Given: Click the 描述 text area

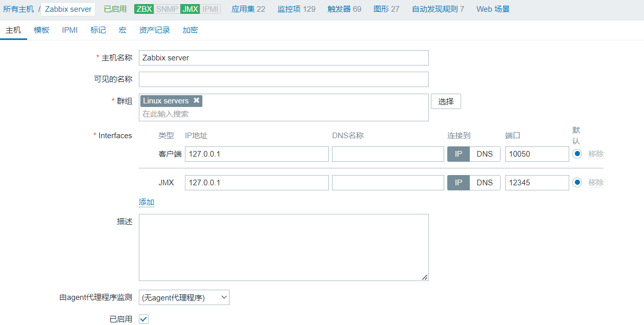Looking at the screenshot, I should pos(284,247).
